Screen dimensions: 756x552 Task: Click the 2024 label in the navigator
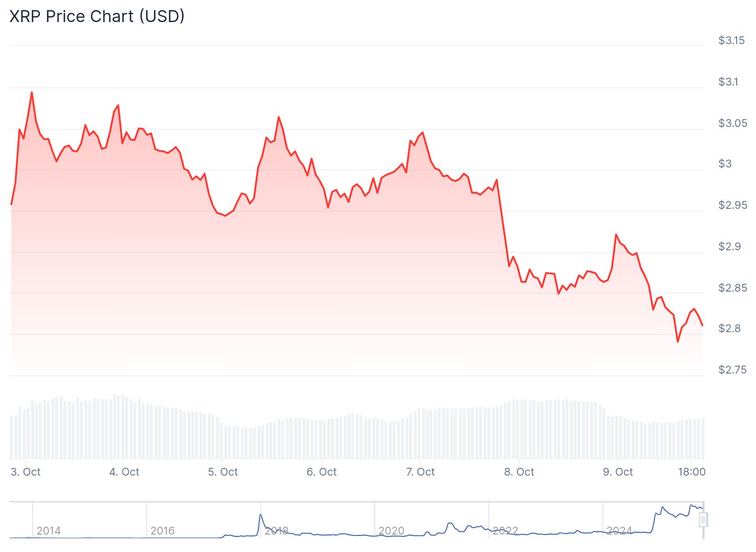click(619, 531)
